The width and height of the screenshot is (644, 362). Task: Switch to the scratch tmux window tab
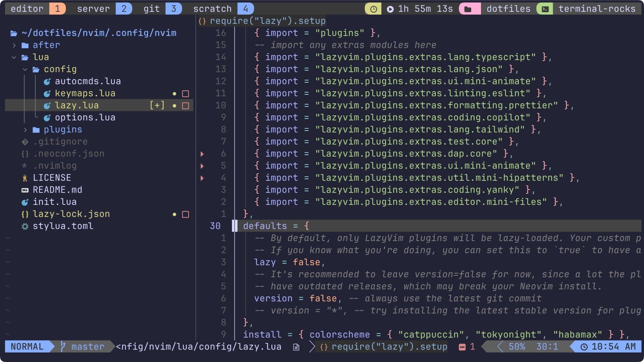212,9
